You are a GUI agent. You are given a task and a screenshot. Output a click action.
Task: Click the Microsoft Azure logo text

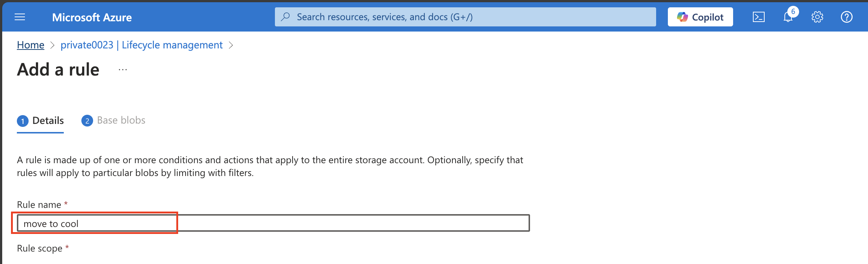point(92,17)
